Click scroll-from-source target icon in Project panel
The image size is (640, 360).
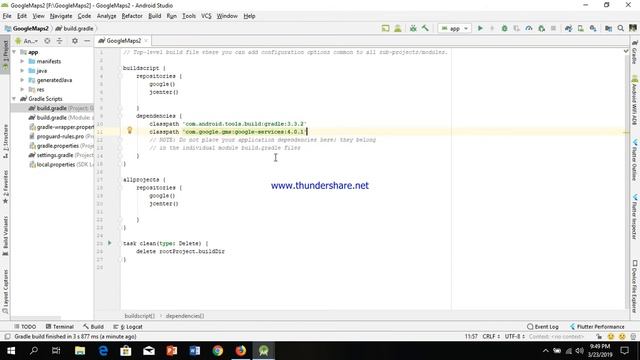(47, 41)
